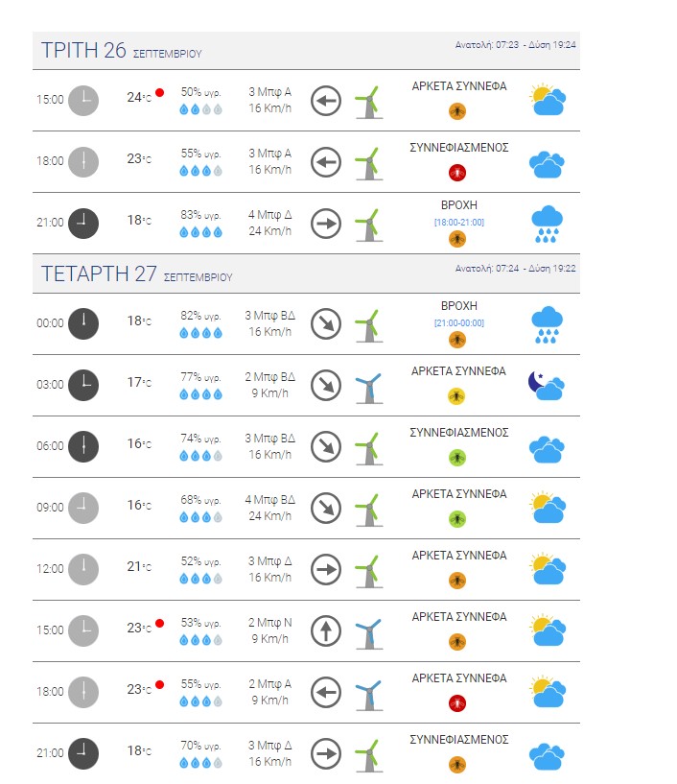Click the cloudy icon at Wednesday 21:00
This screenshot has width=677, height=784.
point(547,756)
